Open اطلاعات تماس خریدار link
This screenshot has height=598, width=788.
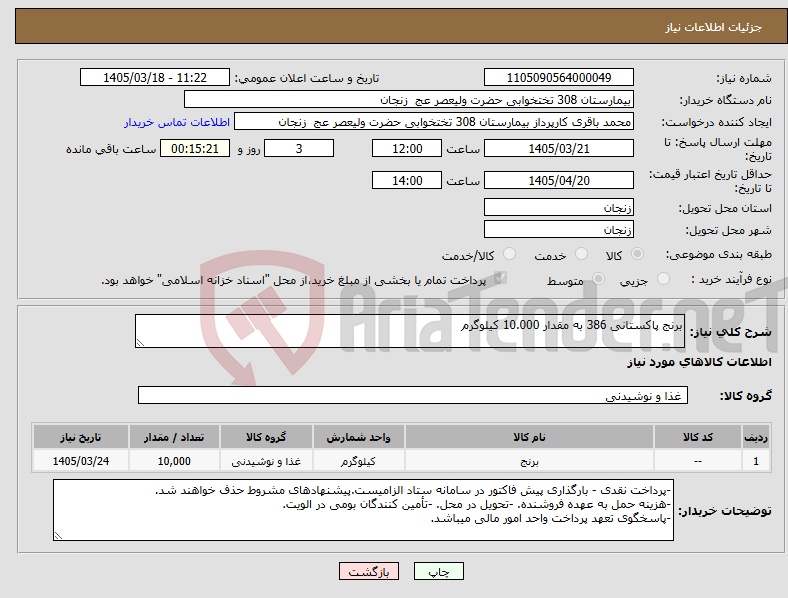point(177,122)
